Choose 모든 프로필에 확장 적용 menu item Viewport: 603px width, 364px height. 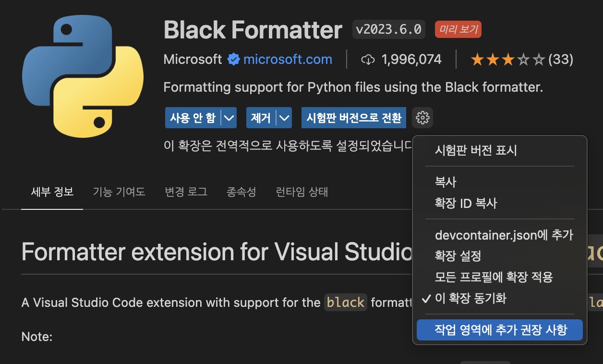tap(499, 277)
